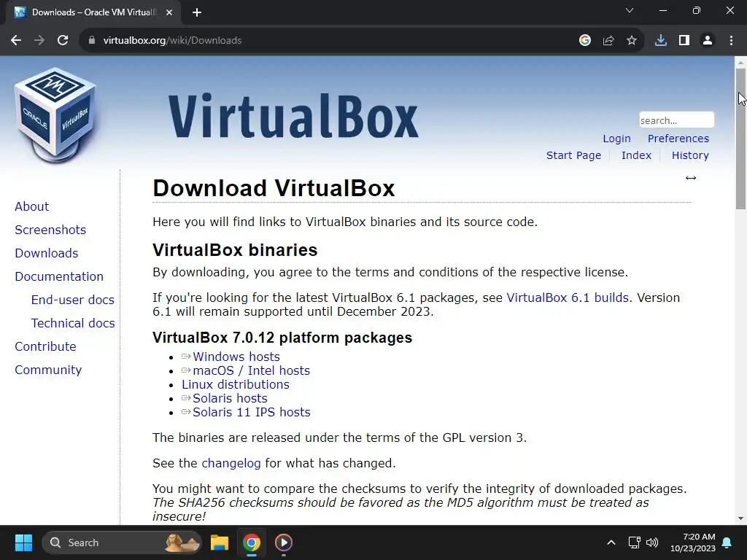Open the media player taskbar icon
Image resolution: width=747 pixels, height=560 pixels.
pos(284,542)
